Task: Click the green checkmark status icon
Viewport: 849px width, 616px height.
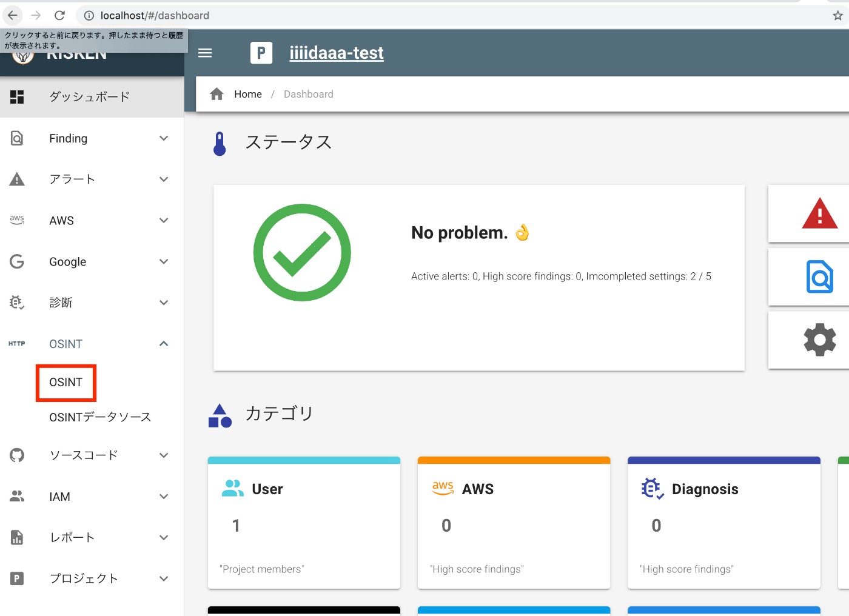Action: 302,252
